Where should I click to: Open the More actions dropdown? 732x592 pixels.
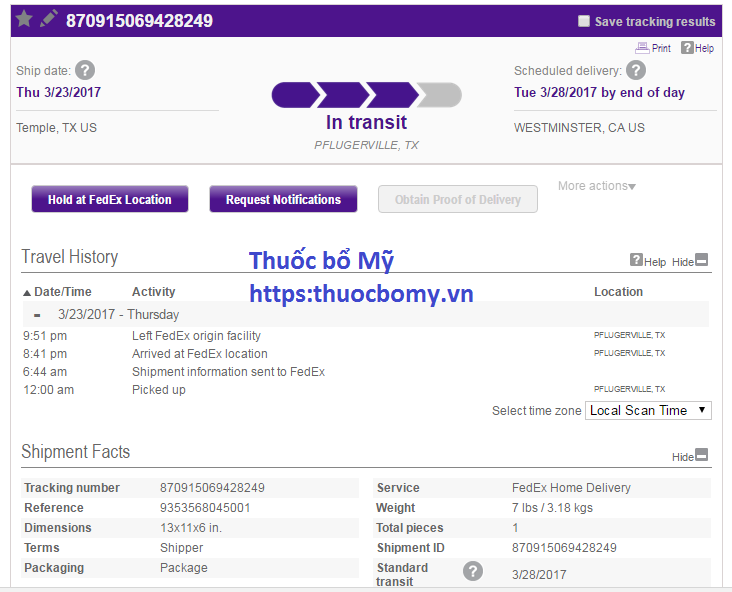[x=597, y=186]
